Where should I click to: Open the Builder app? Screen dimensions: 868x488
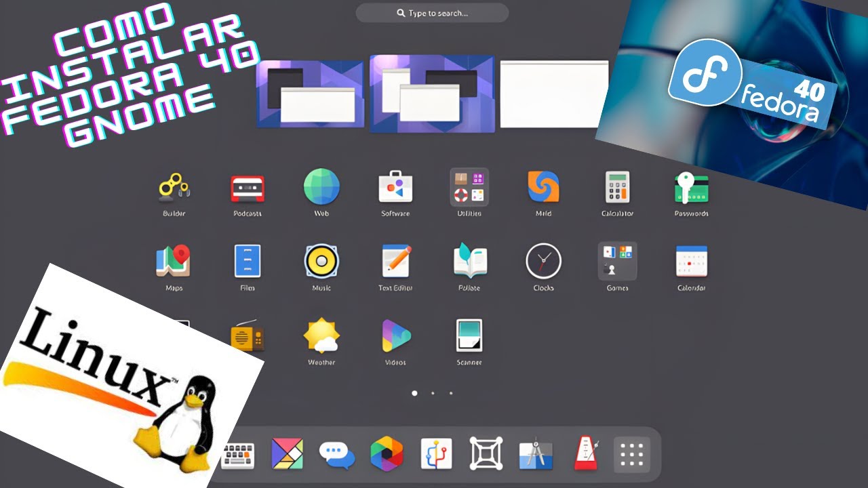coord(174,187)
